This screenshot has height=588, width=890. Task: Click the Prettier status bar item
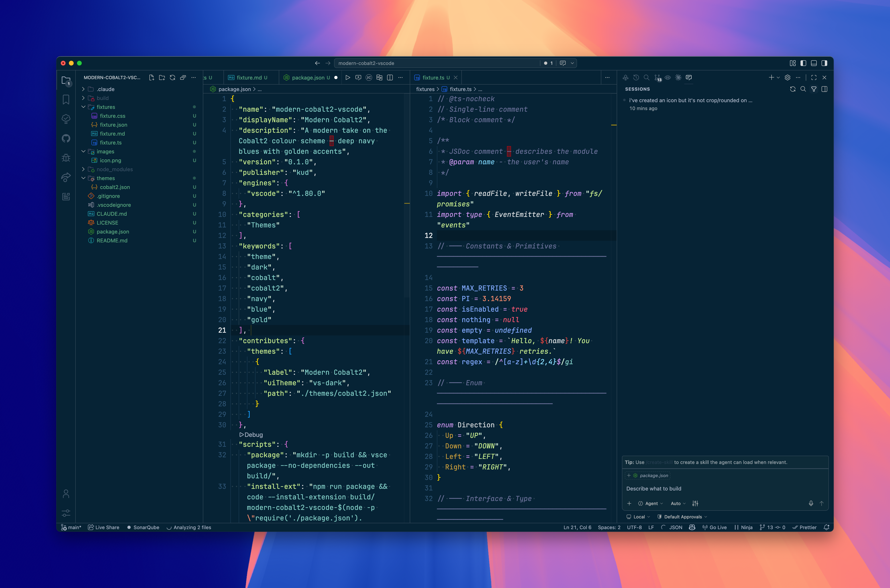(804, 527)
